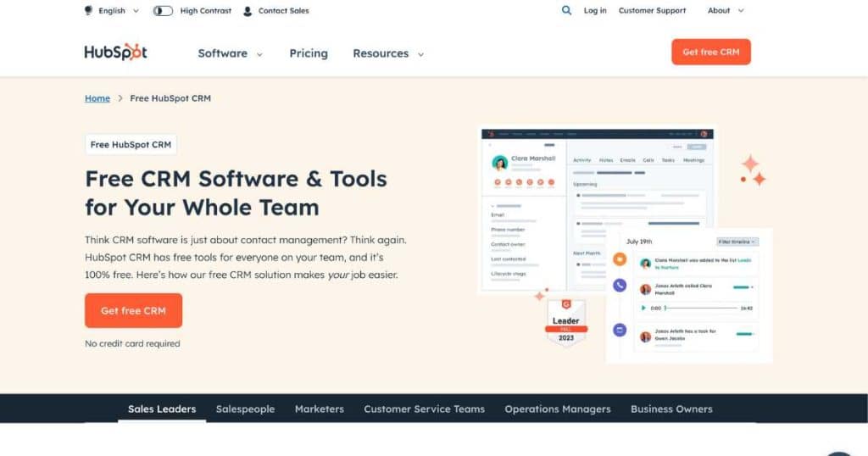The height and width of the screenshot is (456, 868).
Task: Open the Customer Service Teams tab
Action: (424, 409)
